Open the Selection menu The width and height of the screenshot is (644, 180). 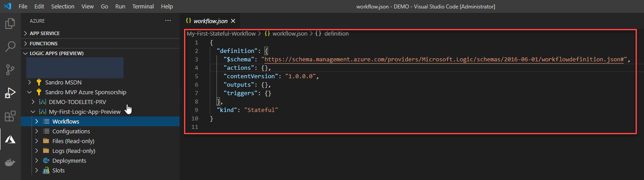pos(63,7)
